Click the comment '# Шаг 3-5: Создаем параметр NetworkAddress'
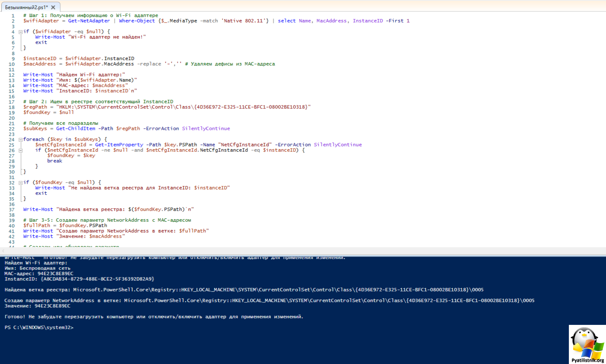 tap(107, 220)
